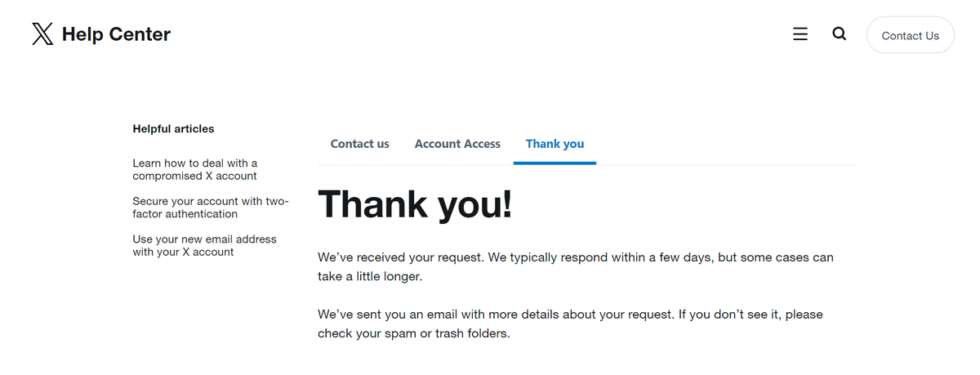
Task: Click the "If you don't see it" phrase
Action: click(728, 315)
